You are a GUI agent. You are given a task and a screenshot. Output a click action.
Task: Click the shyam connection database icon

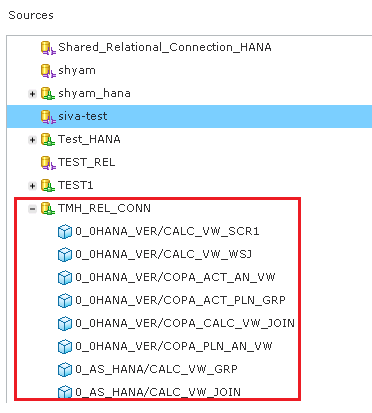(48, 71)
